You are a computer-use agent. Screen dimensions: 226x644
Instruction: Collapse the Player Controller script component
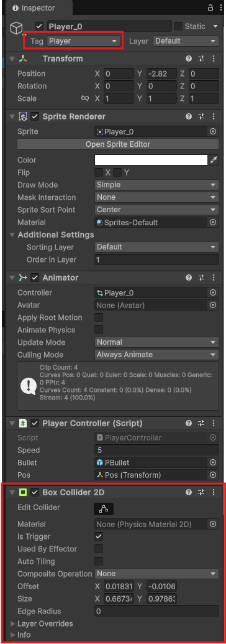[x=11, y=423]
